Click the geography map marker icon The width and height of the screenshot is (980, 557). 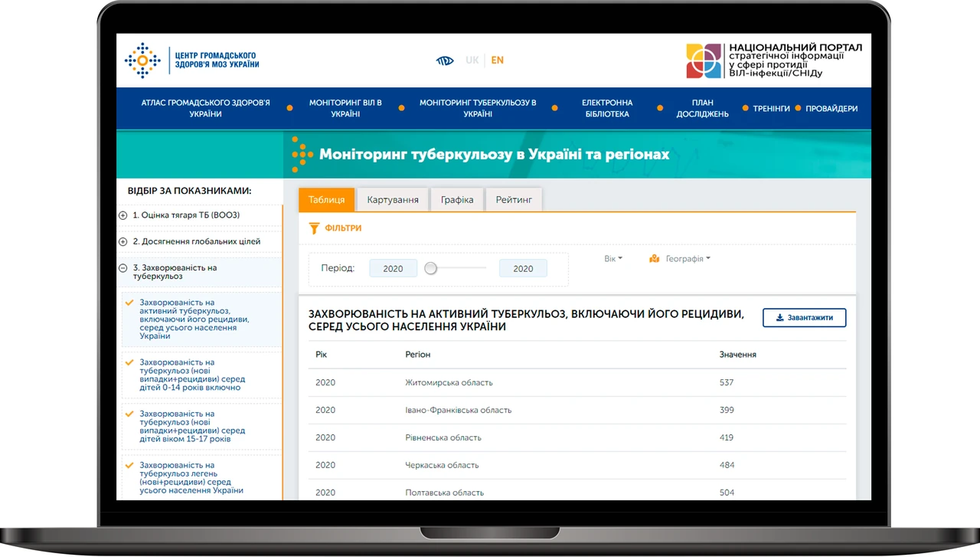[655, 259]
